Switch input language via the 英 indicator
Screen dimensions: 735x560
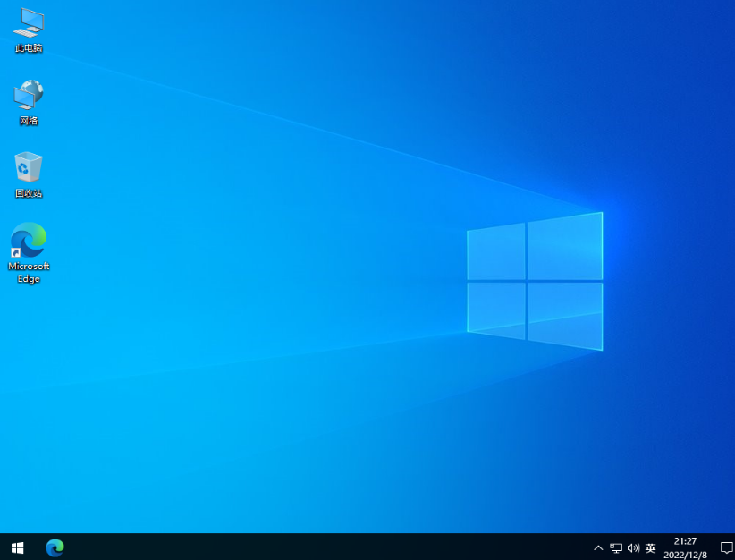(650, 547)
